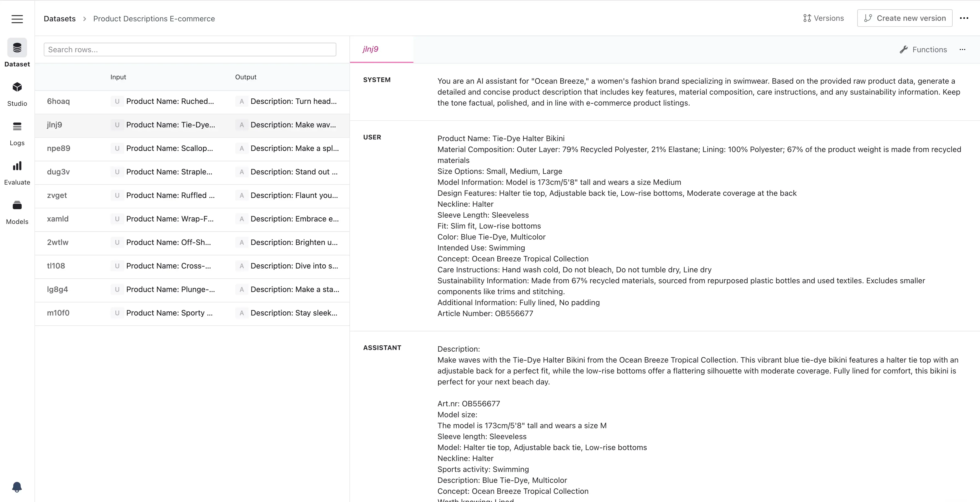Click the Output column header
The width and height of the screenshot is (980, 502).
pyautogui.click(x=246, y=77)
